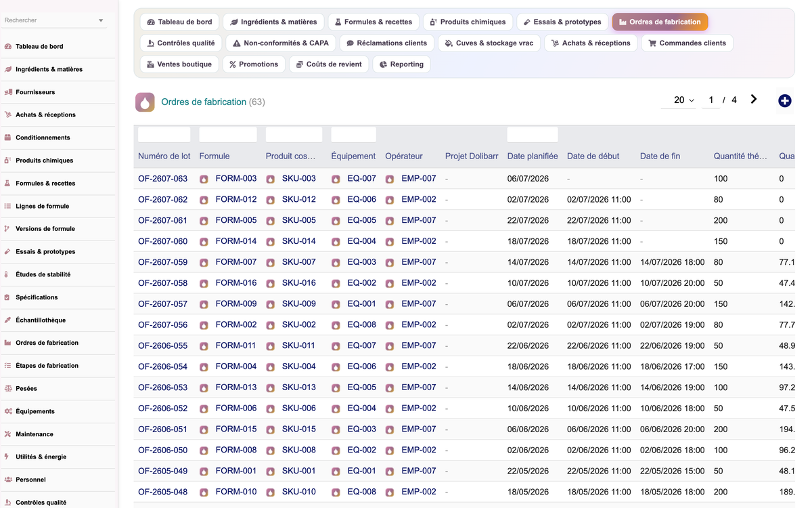
Task: Open the Commandes clients tab
Action: click(x=687, y=43)
